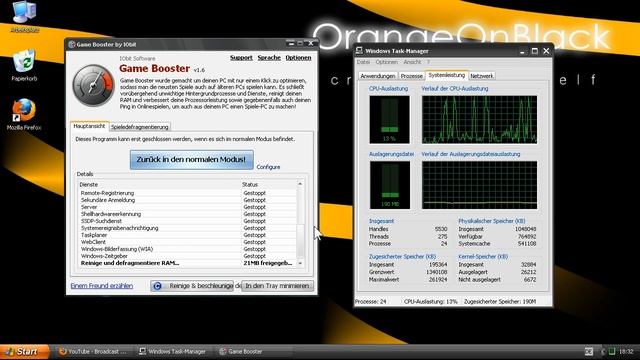Switch to the Prozesse tab

[411, 76]
